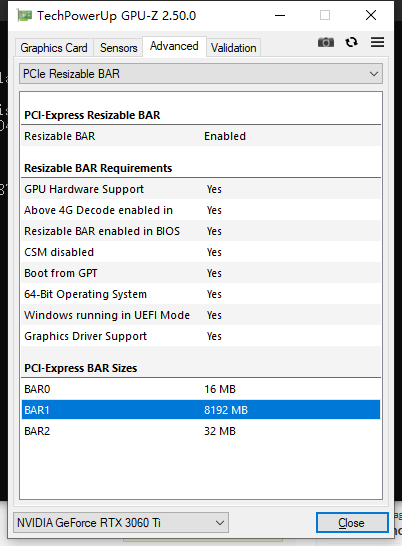The height and width of the screenshot is (546, 402).
Task: Click the Resizable BAR Requirements heading
Action: tap(98, 168)
